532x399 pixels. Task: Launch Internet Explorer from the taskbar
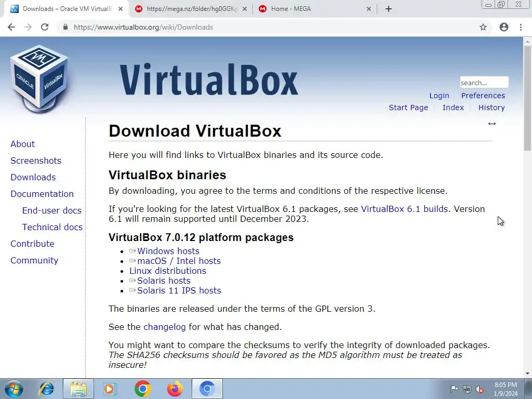point(46,389)
